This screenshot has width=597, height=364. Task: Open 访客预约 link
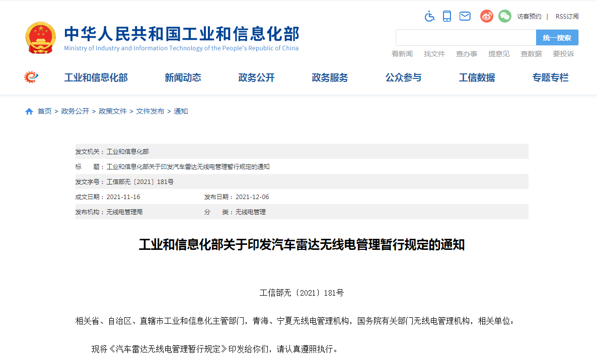pos(529,17)
